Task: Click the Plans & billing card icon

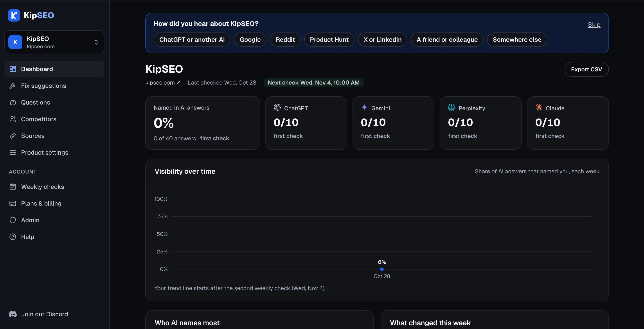Action: click(x=13, y=203)
